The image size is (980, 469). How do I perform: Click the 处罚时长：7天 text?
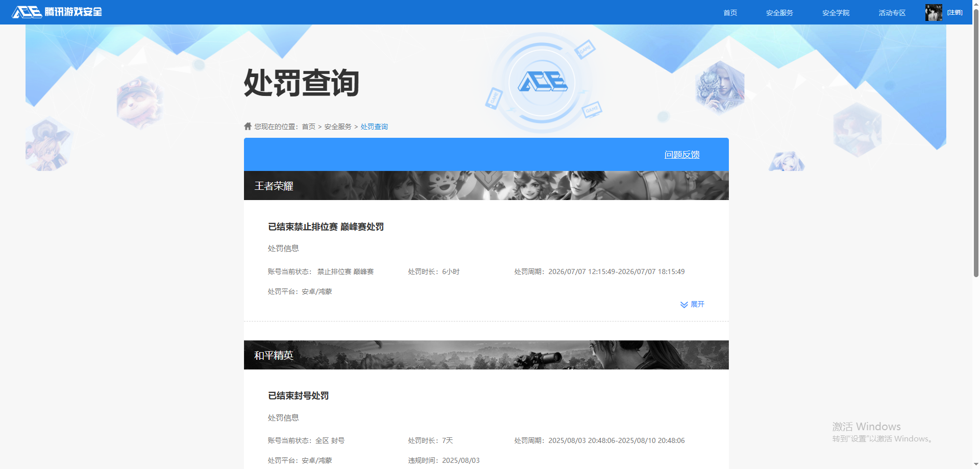pyautogui.click(x=430, y=440)
